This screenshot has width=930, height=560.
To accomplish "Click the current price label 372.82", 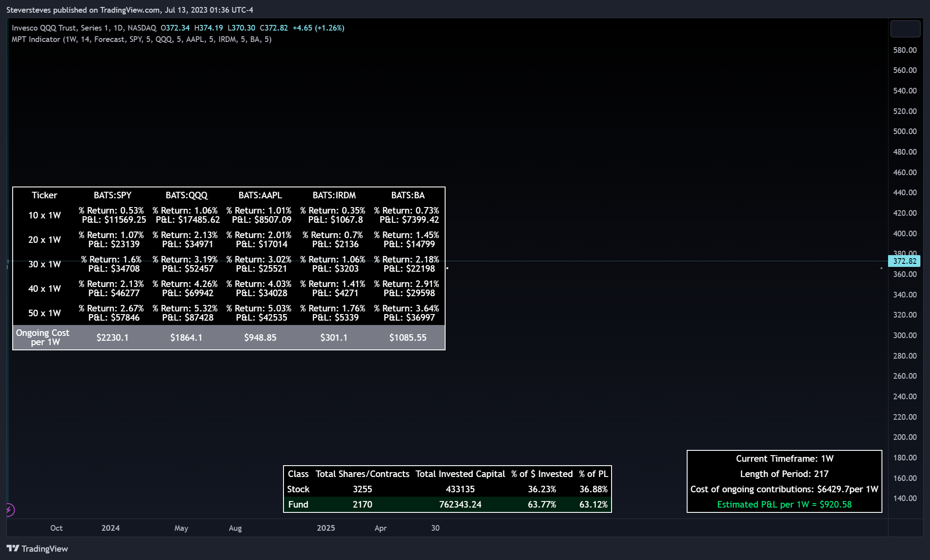I will [905, 261].
